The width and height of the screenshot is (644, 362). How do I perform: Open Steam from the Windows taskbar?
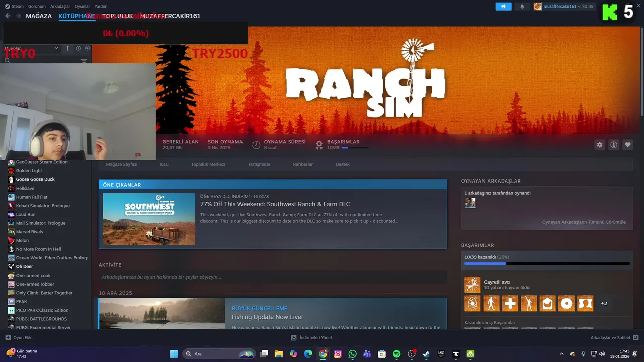[x=426, y=354]
